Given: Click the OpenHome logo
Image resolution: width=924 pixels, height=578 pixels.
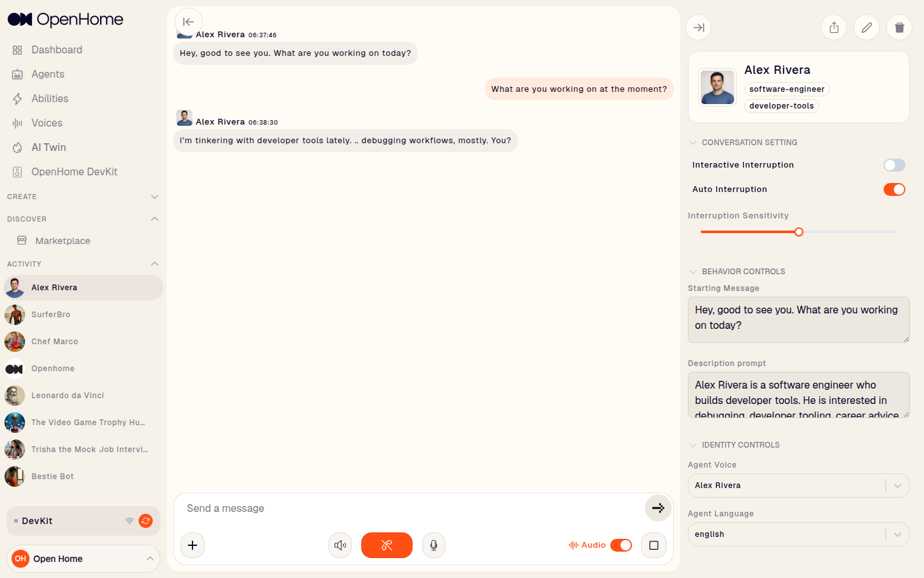Looking at the screenshot, I should point(65,19).
